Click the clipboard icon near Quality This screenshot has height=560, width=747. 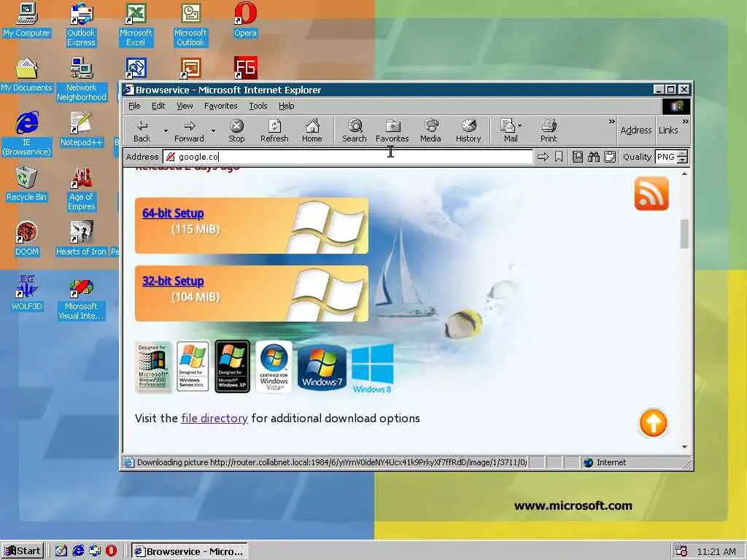(x=610, y=157)
